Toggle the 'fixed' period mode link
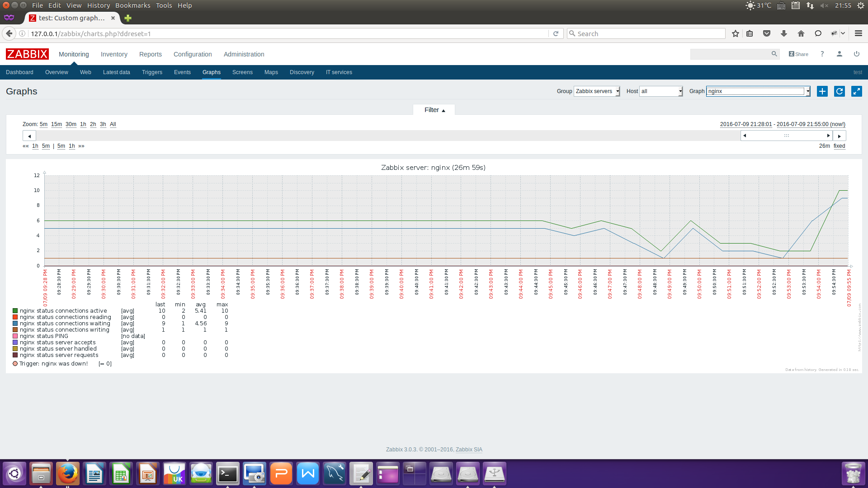868x488 pixels. tap(839, 146)
